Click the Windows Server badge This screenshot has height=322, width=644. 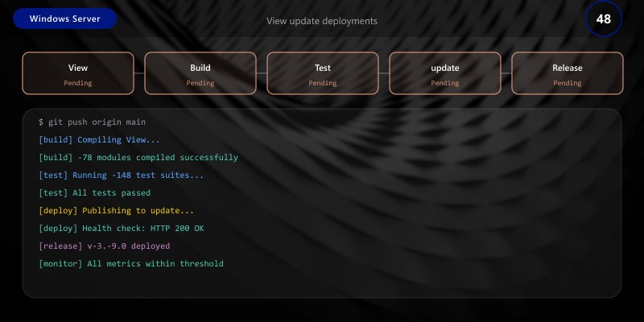pos(65,19)
